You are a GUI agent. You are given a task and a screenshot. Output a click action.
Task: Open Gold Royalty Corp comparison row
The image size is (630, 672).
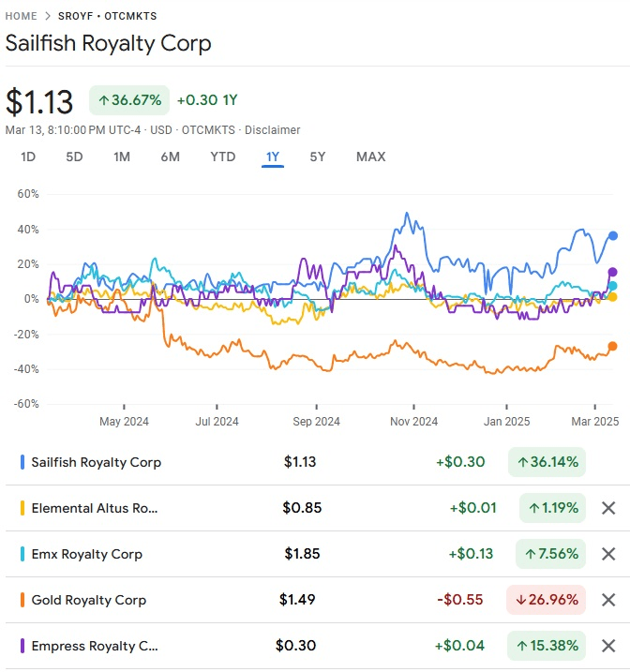point(318,600)
